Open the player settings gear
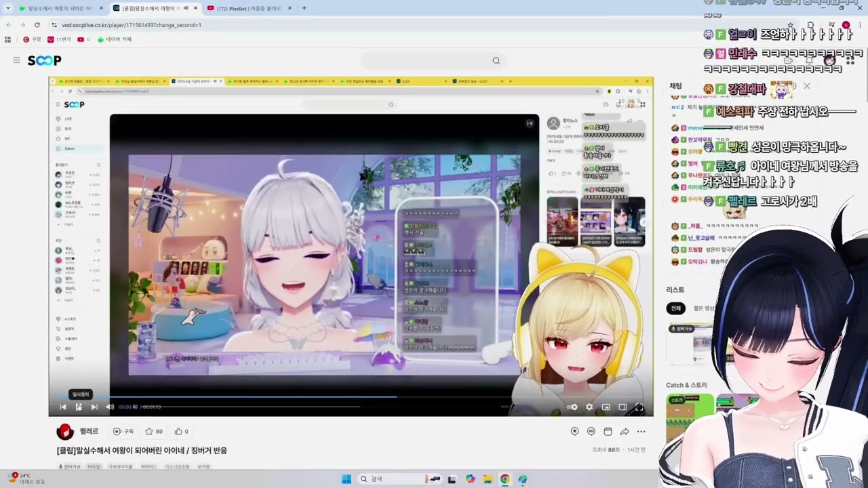The height and width of the screenshot is (488, 868). (x=589, y=407)
